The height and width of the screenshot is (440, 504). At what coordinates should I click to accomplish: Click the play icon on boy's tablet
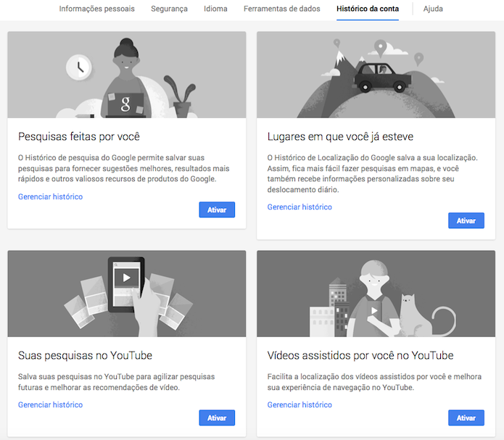point(374,310)
